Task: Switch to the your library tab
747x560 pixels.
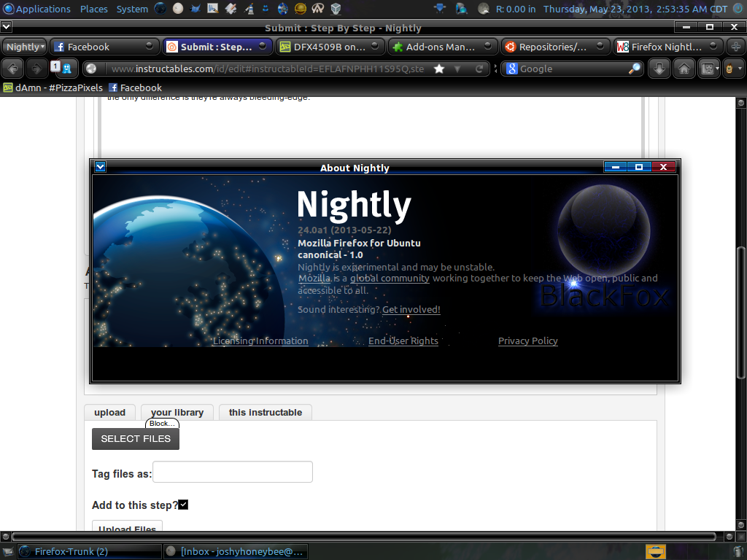Action: (x=177, y=412)
